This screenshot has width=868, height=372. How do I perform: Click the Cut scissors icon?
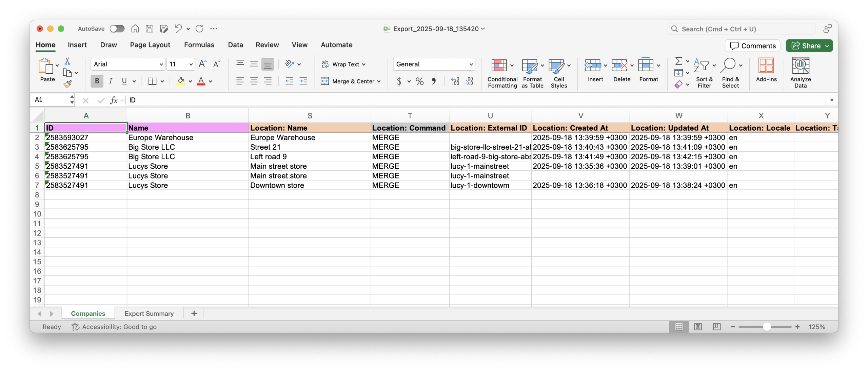tap(67, 61)
